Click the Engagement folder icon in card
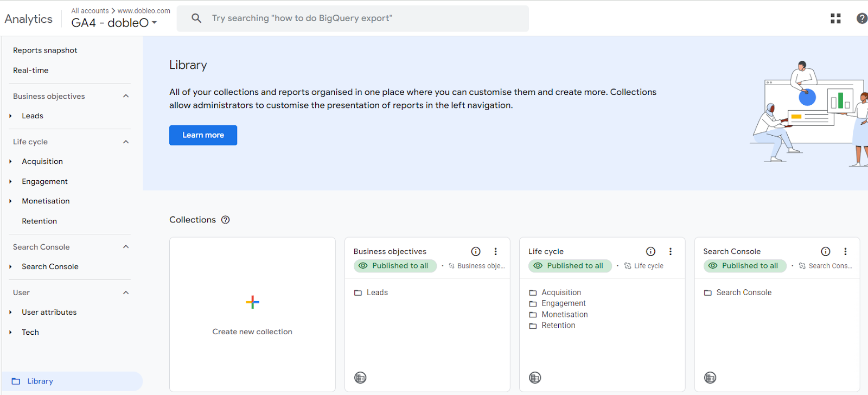The width and height of the screenshot is (868, 395). point(533,304)
